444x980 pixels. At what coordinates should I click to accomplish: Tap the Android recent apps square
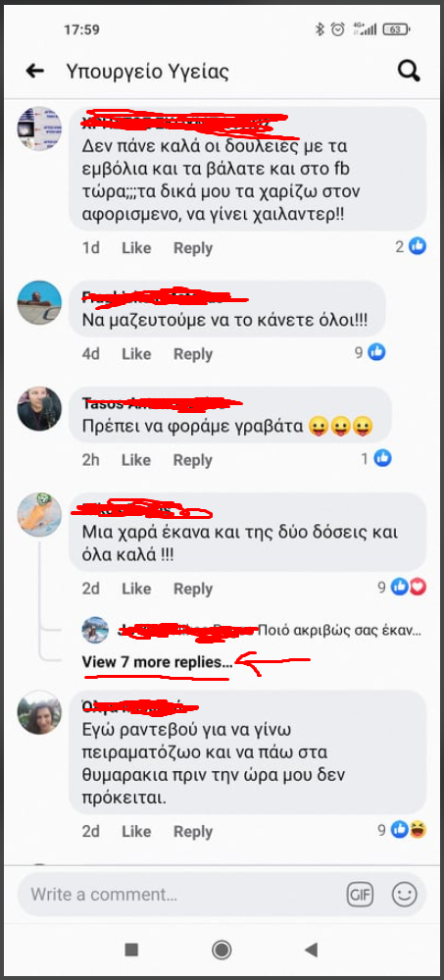click(131, 950)
